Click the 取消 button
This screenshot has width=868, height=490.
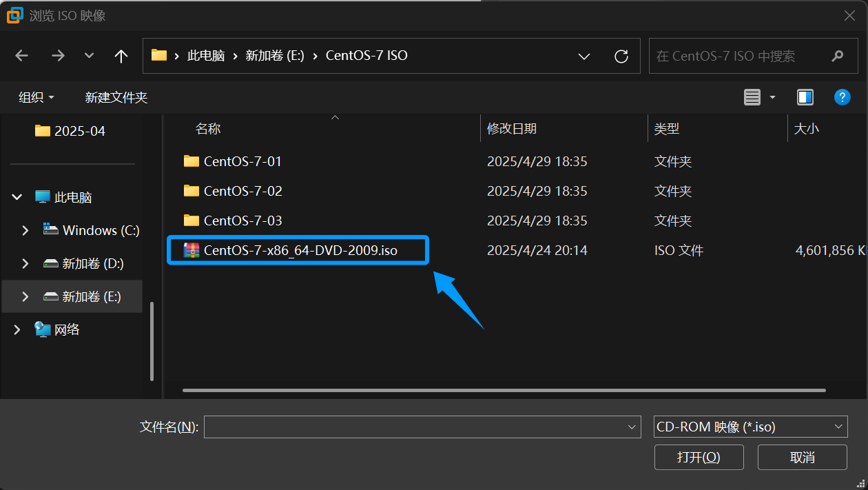point(803,458)
